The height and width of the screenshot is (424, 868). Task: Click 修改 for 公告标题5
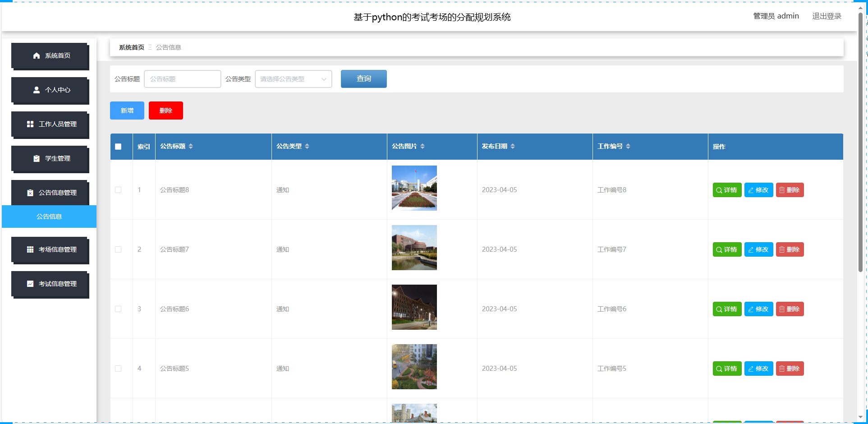759,369
